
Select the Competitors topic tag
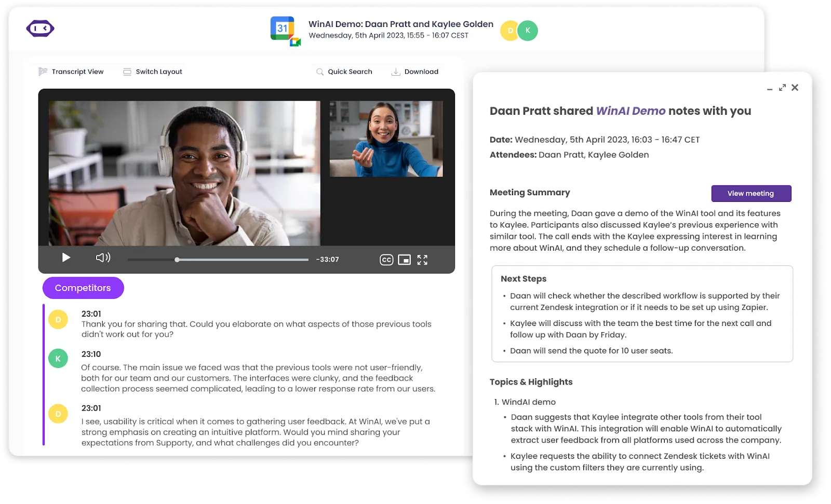(83, 288)
